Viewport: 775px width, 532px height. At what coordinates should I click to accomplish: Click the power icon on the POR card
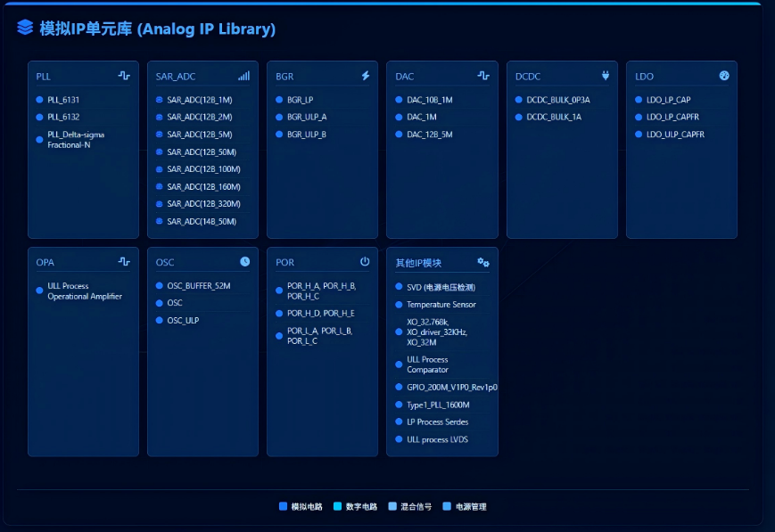click(365, 262)
